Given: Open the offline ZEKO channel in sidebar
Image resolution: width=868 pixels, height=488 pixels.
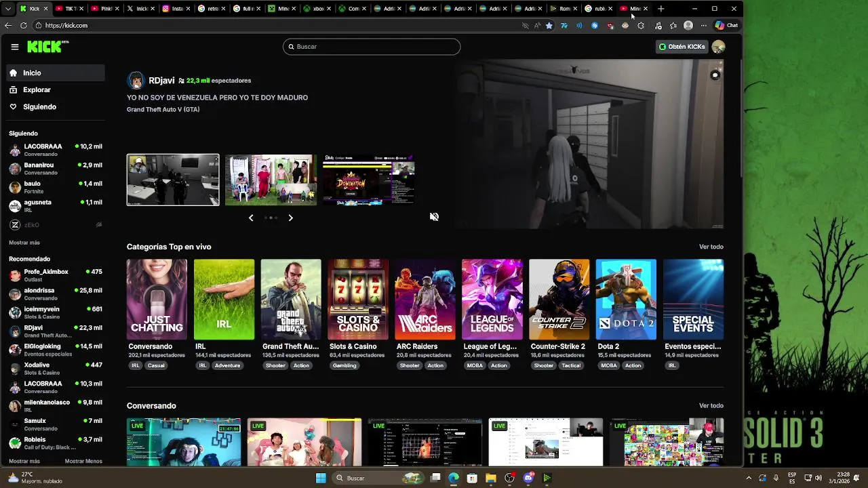Looking at the screenshot, I should (56, 225).
